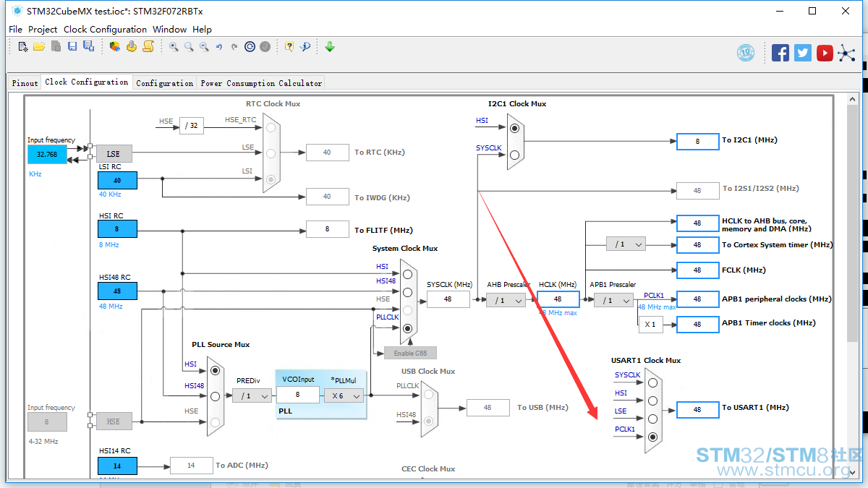Expand the PLLMul X 6 dropdown

click(344, 396)
